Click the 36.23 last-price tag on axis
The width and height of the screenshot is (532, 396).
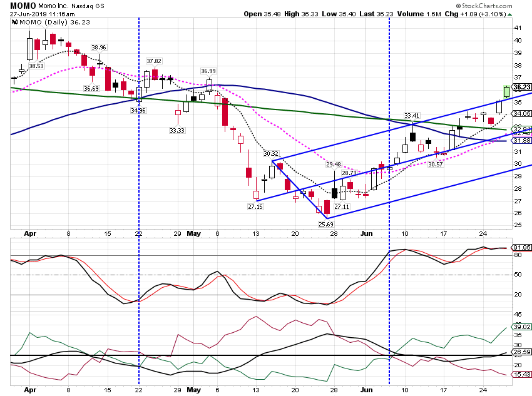[x=521, y=87]
